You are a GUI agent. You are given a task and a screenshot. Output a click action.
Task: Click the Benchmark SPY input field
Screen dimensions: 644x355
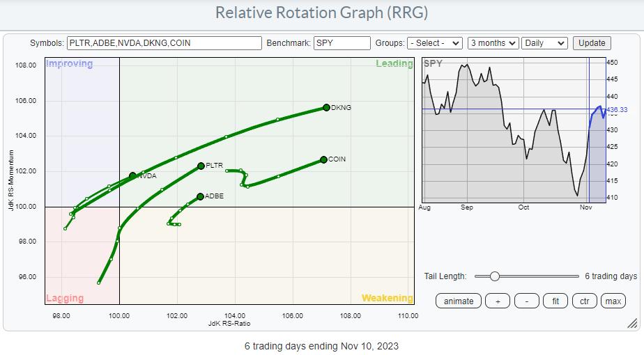342,43
